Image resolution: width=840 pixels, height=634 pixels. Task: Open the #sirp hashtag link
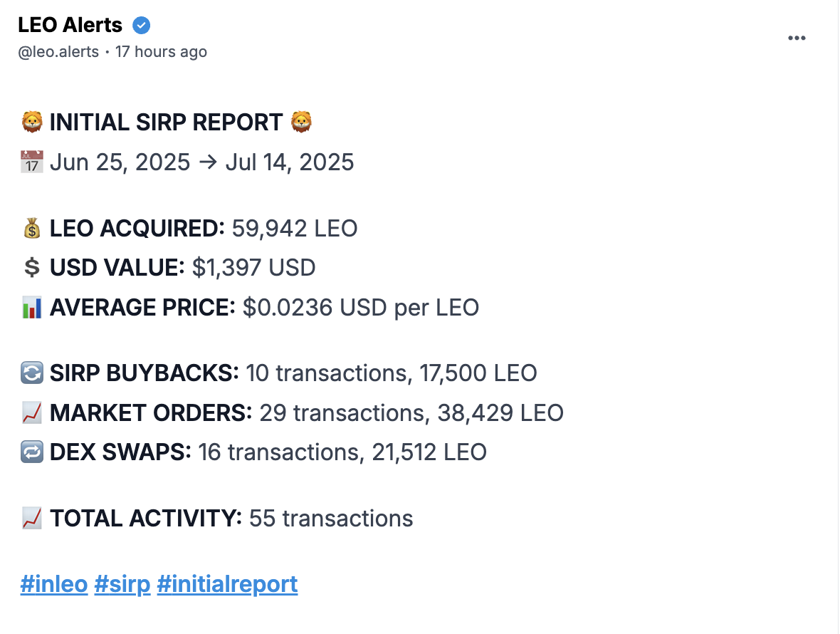122,584
